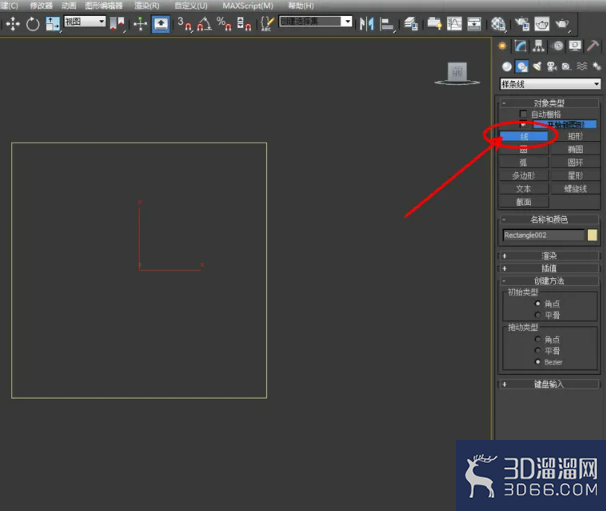Open Edit Named Selection Sets icon
Screen dimensions: 606x511
pos(267,24)
